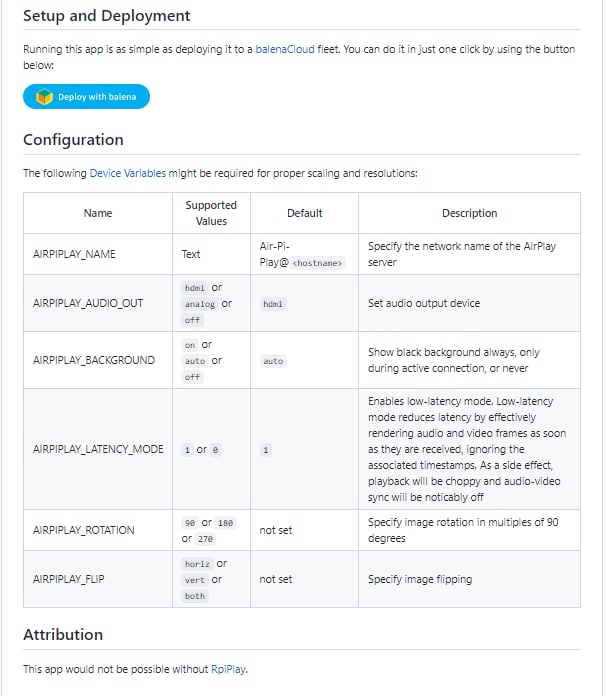
Task: Open the Device Variables link
Action: (x=127, y=173)
